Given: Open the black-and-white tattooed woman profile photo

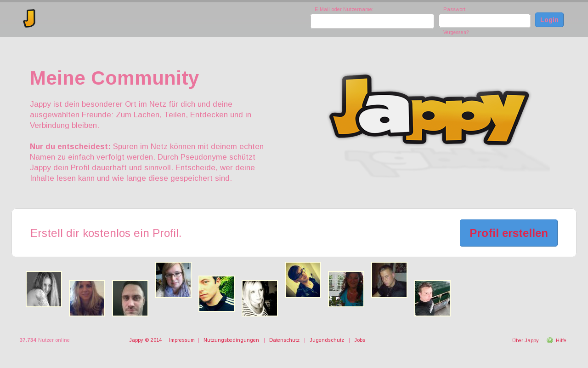Looking at the screenshot, I should pyautogui.click(x=44, y=289).
